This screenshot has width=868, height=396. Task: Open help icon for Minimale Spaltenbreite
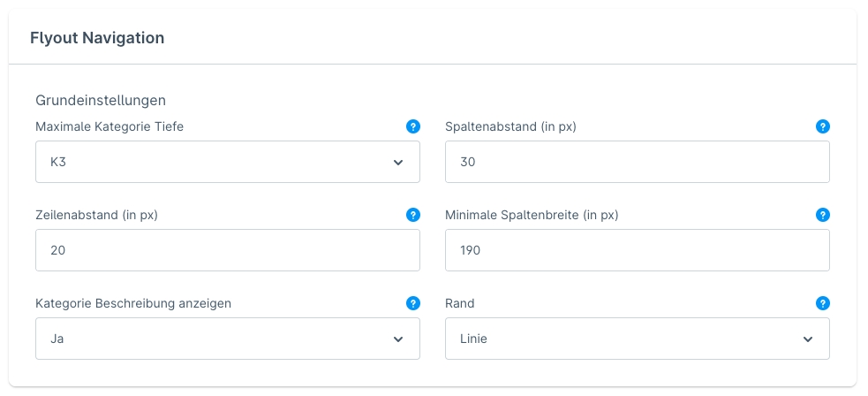pyautogui.click(x=822, y=215)
